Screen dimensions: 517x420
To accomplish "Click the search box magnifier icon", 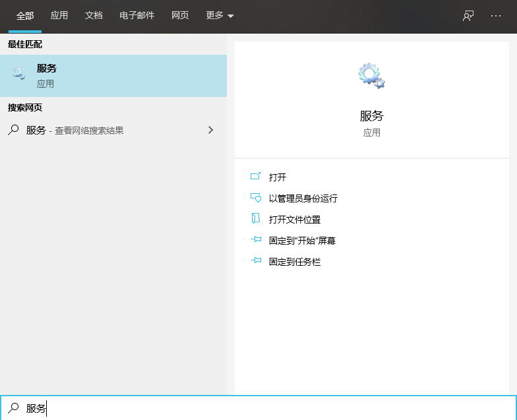I will click(x=13, y=407).
